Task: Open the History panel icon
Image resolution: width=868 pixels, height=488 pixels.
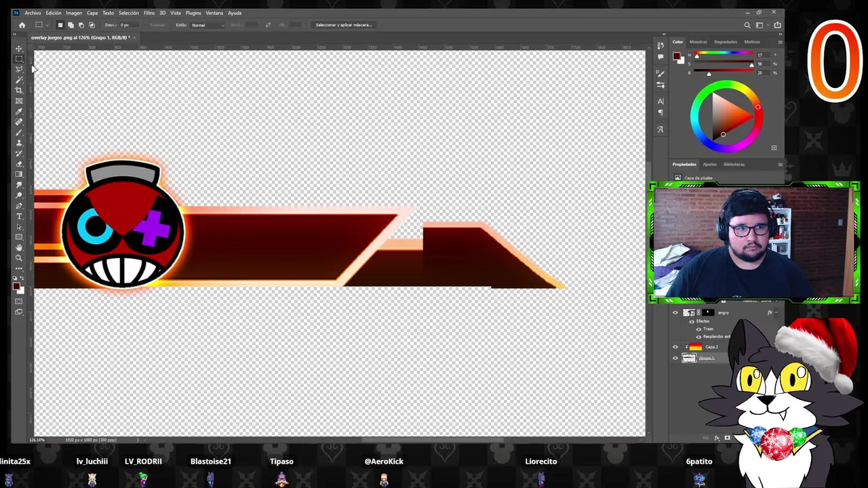Action: point(660,45)
